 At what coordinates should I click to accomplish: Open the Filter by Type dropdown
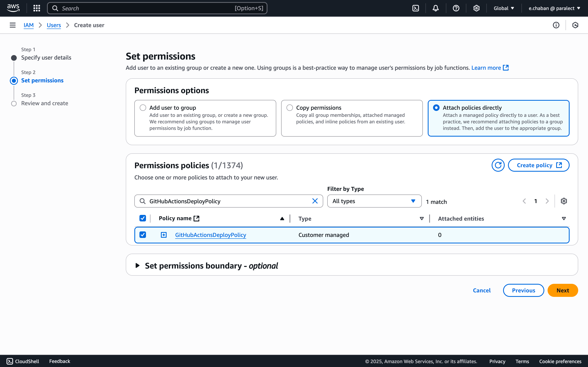pos(374,201)
